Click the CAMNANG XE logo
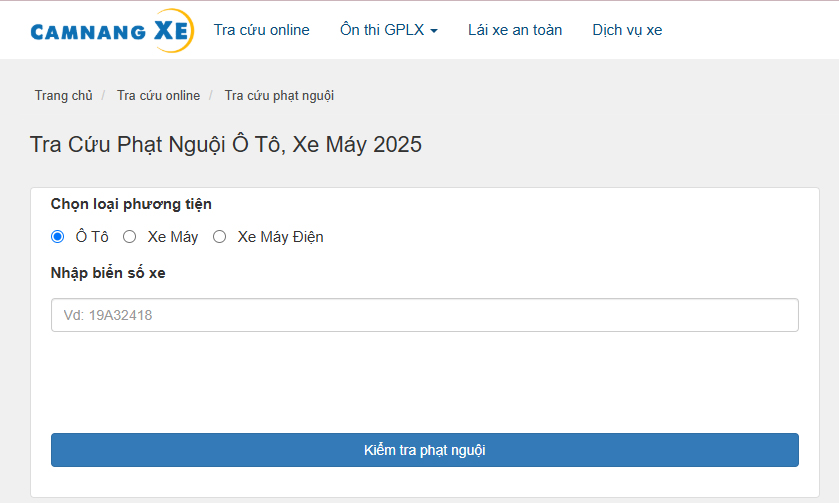The height and width of the screenshot is (503, 839). pos(110,31)
